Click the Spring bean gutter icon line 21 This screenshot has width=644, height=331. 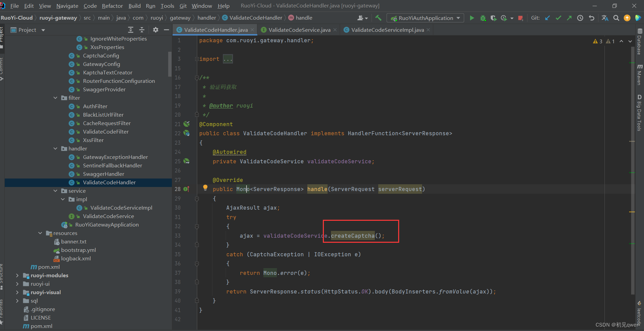(186, 124)
